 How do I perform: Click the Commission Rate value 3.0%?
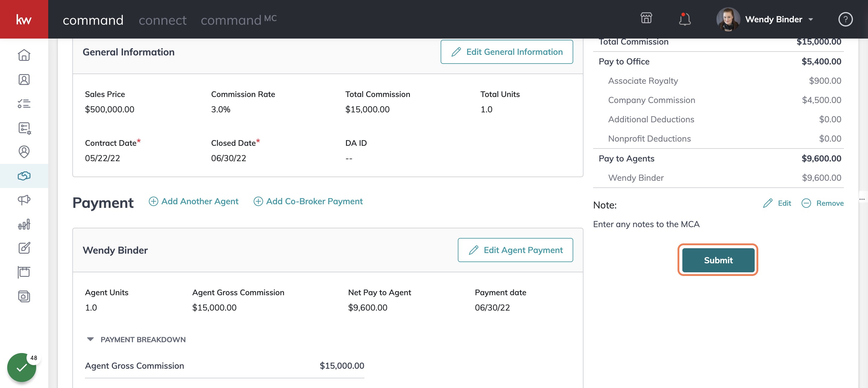[x=221, y=109]
